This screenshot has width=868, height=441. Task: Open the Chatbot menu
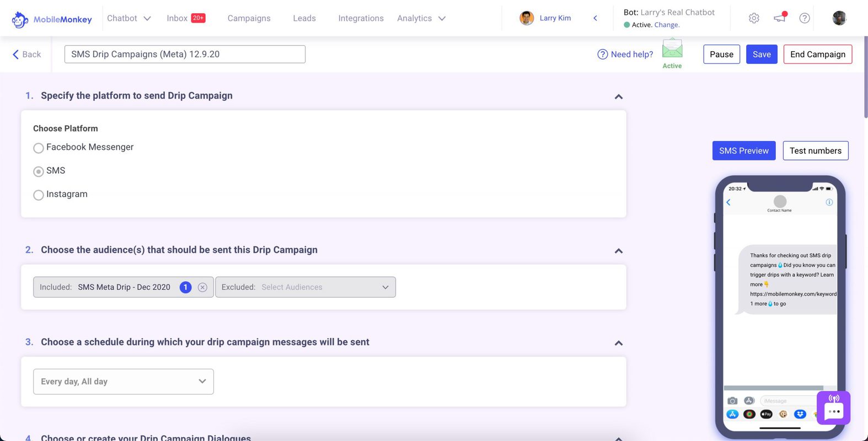(x=128, y=18)
